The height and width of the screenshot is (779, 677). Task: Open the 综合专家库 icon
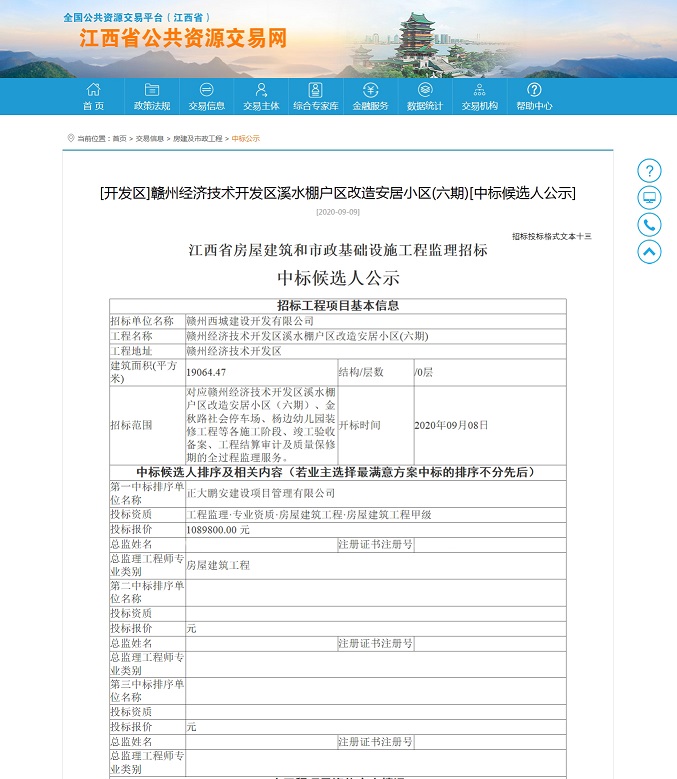315,89
